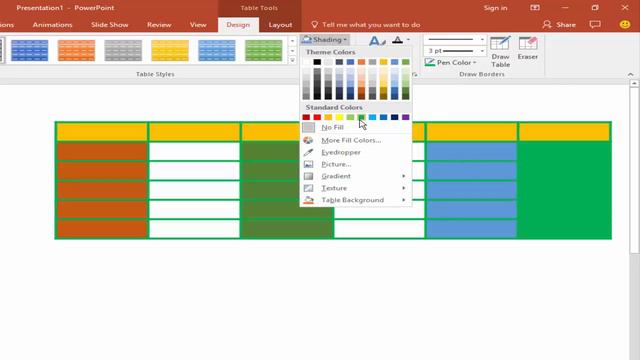Select the large green merged table cell

click(564, 190)
